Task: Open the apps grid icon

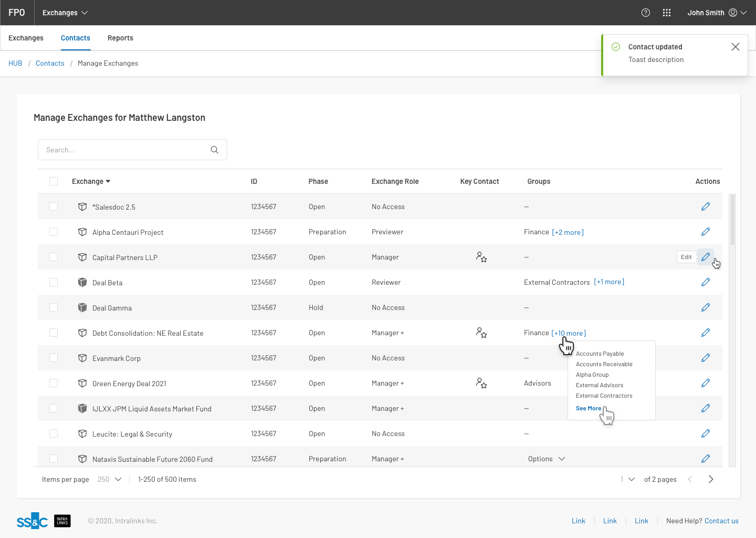Action: [x=667, y=13]
